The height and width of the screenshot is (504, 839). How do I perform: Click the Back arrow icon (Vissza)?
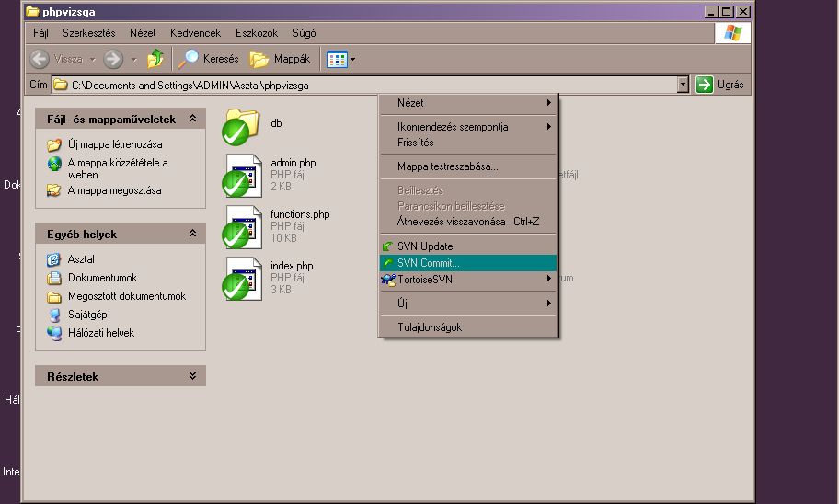[x=40, y=59]
